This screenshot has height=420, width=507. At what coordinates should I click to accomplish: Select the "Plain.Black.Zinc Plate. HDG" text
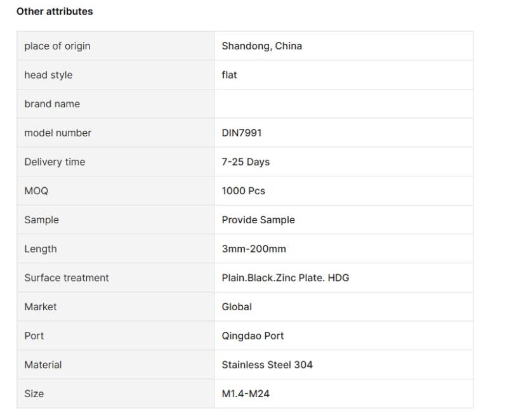pos(285,278)
